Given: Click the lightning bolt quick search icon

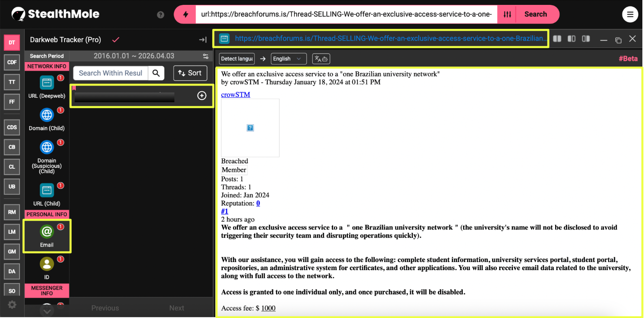Looking at the screenshot, I should [x=185, y=15].
